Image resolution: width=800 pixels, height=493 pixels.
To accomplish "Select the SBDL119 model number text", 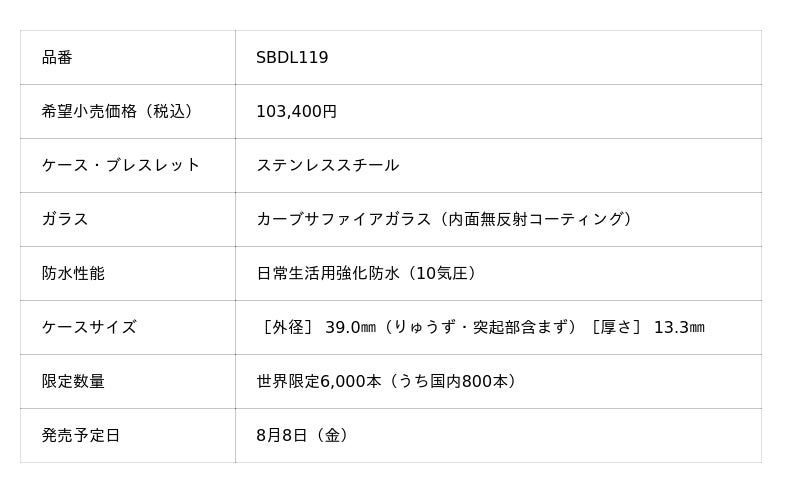I will [x=292, y=58].
